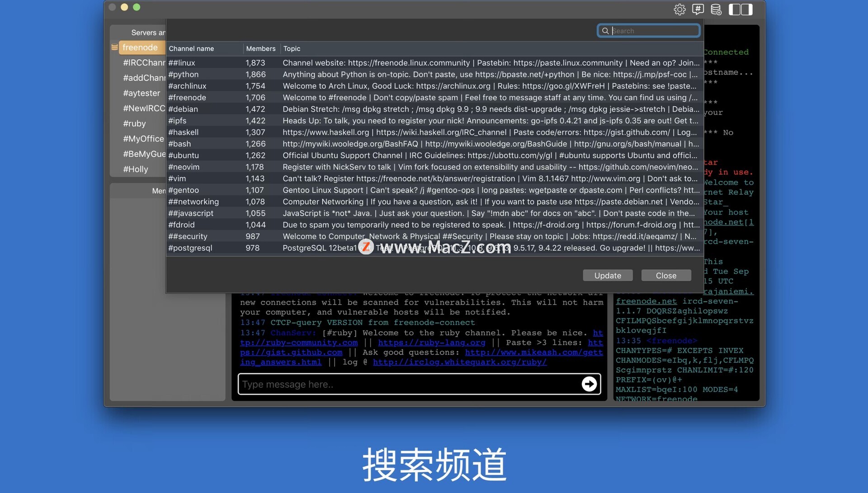Viewport: 868px width, 493px height.
Task: Select the #fdroid channel row
Action: click(434, 225)
